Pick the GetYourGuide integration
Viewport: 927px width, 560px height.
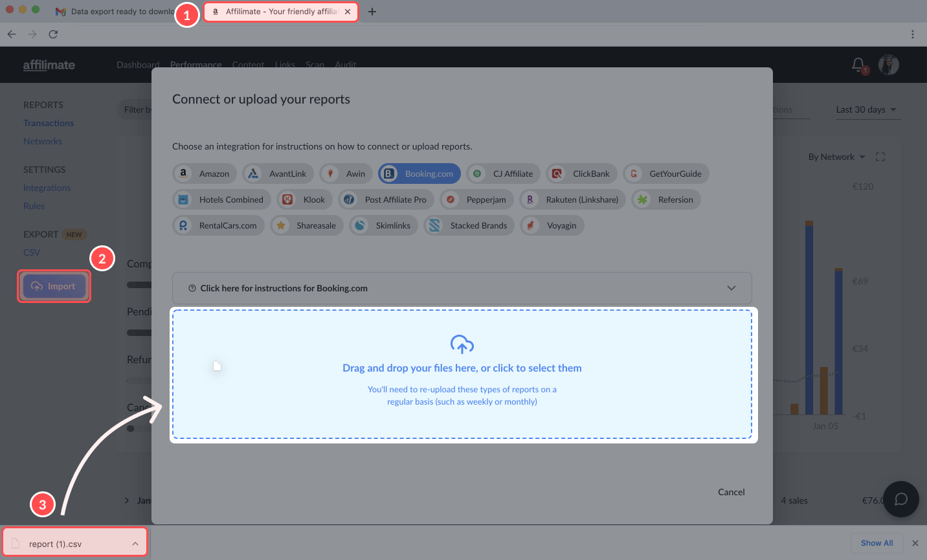click(x=666, y=174)
